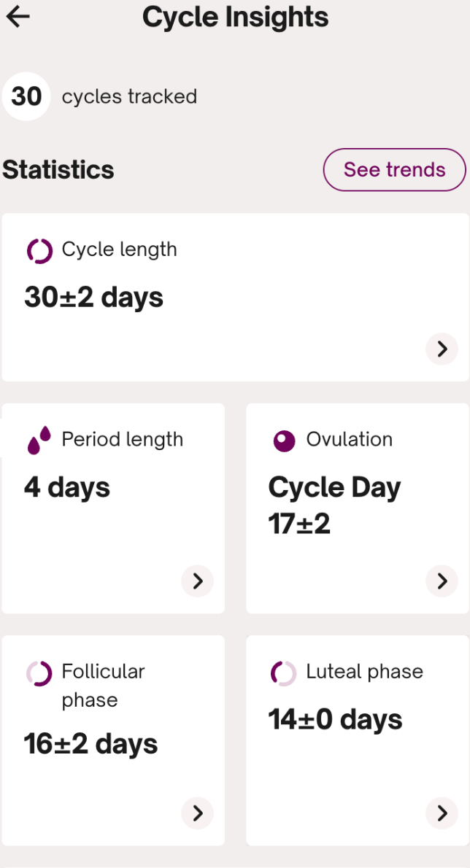Image resolution: width=470 pixels, height=868 pixels.
Task: Click the Cycle Insights page title
Action: click(x=235, y=17)
